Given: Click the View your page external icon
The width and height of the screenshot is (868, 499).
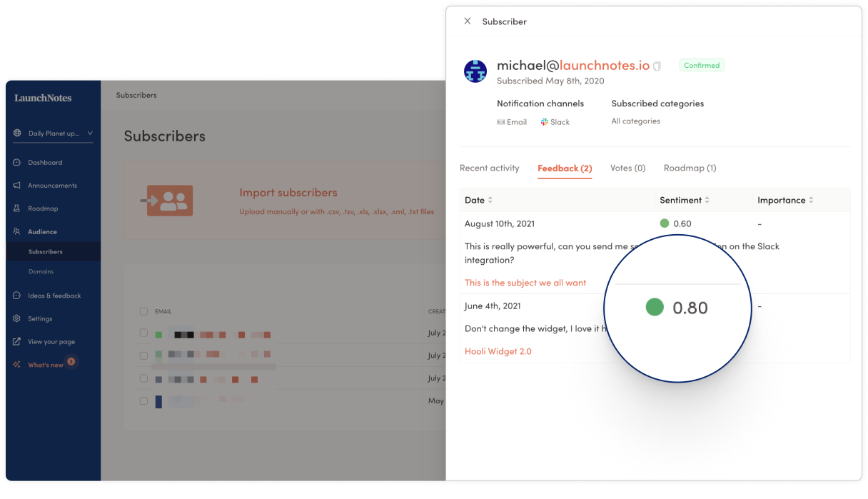Looking at the screenshot, I should 17,341.
